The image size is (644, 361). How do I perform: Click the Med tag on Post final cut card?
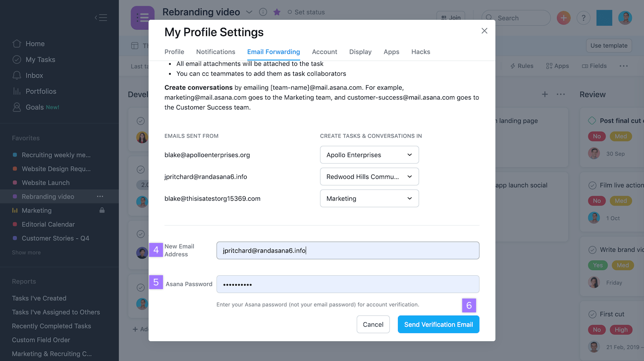(x=621, y=136)
